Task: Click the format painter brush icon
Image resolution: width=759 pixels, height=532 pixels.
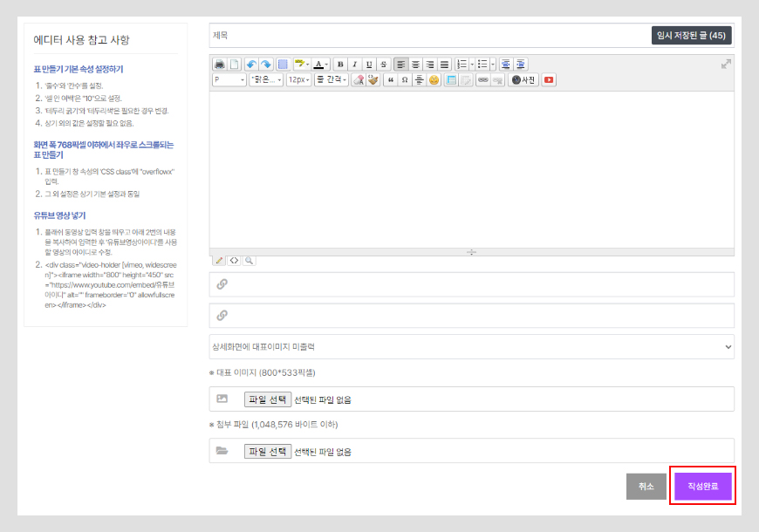Action: coord(373,80)
